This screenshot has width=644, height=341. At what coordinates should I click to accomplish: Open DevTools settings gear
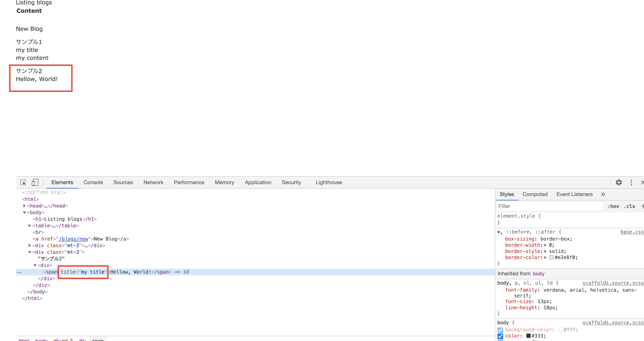tap(618, 182)
